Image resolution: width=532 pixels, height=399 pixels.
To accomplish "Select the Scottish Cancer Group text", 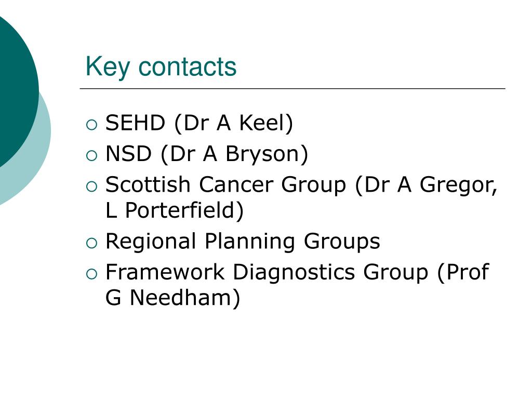I will coord(225,185).
